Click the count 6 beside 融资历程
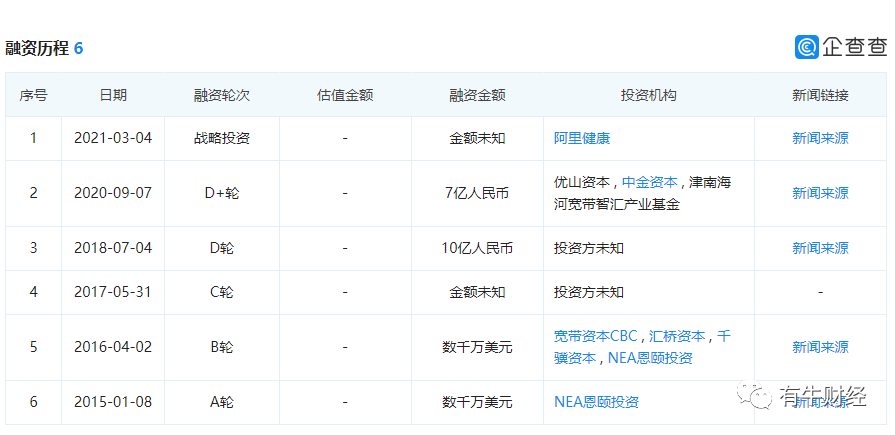 (78, 49)
